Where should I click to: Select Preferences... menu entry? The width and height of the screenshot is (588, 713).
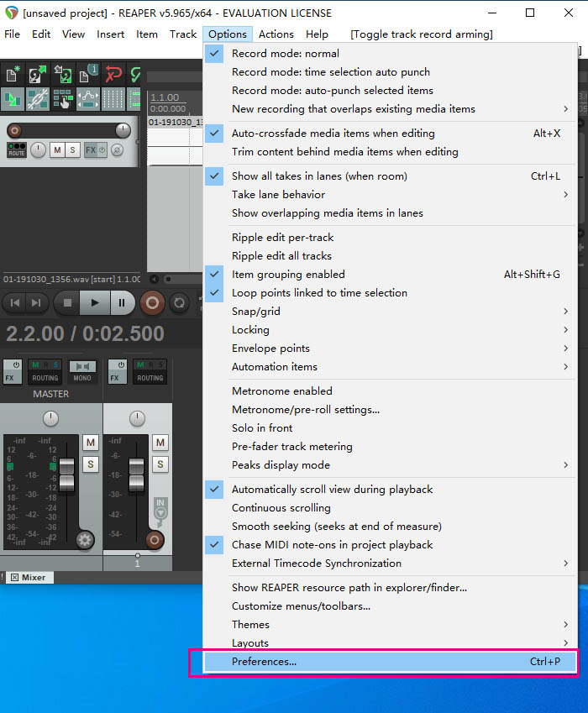391,662
